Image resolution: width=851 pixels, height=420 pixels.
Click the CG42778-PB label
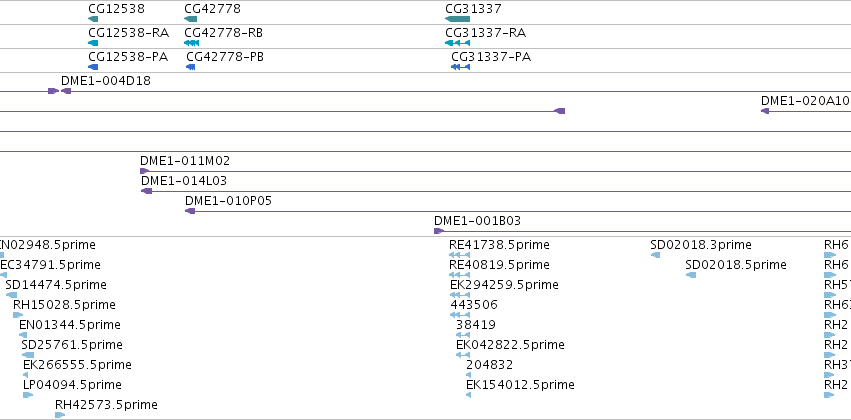225,56
